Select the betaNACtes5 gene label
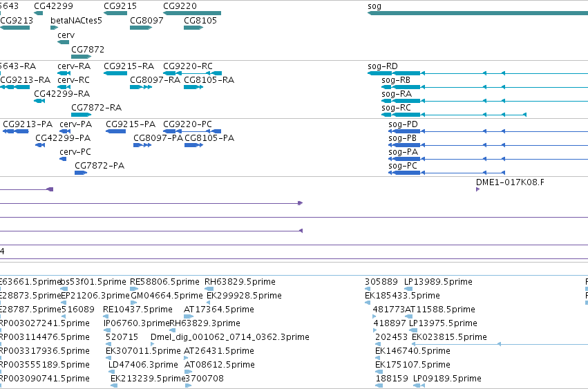Image resolution: width=588 pixels, height=389 pixels. click(x=76, y=20)
